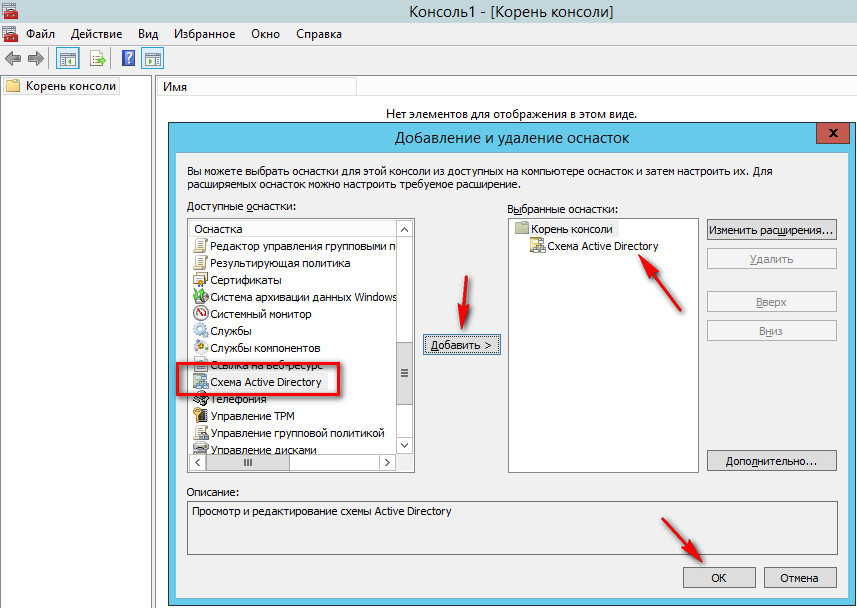Image resolution: width=857 pixels, height=608 pixels.
Task: Click scroll right arrow in snap-in list
Action: point(388,463)
